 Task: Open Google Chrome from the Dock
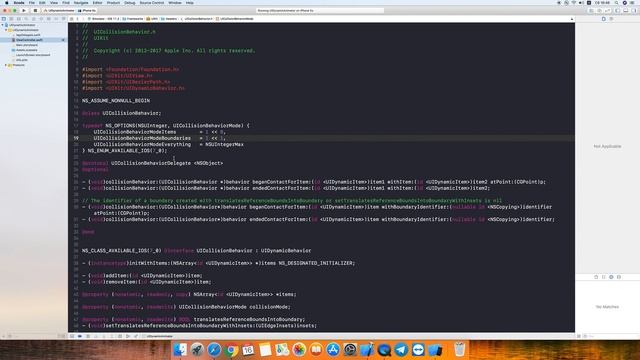(x=231, y=350)
